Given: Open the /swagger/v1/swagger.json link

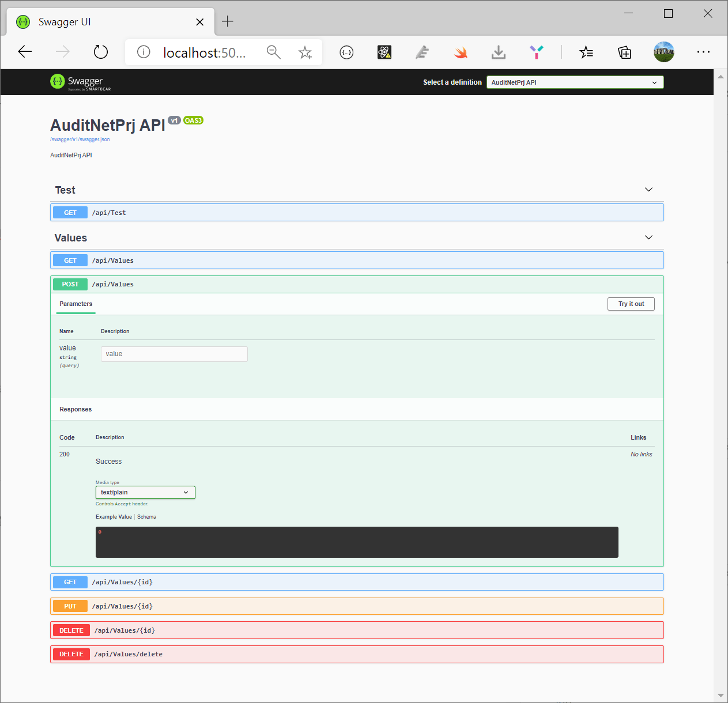Looking at the screenshot, I should [80, 139].
